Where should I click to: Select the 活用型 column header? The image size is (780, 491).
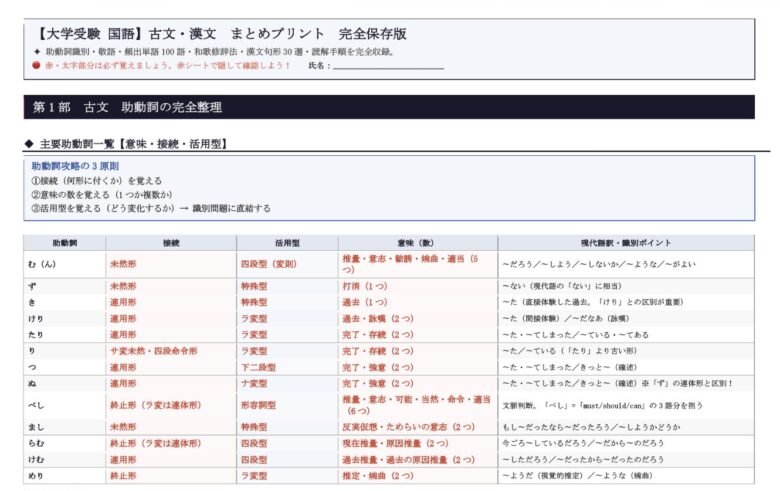pyautogui.click(x=287, y=243)
